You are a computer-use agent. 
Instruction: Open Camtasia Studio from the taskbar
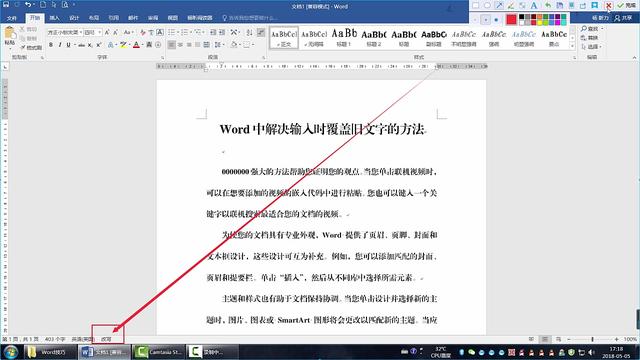tap(158, 352)
